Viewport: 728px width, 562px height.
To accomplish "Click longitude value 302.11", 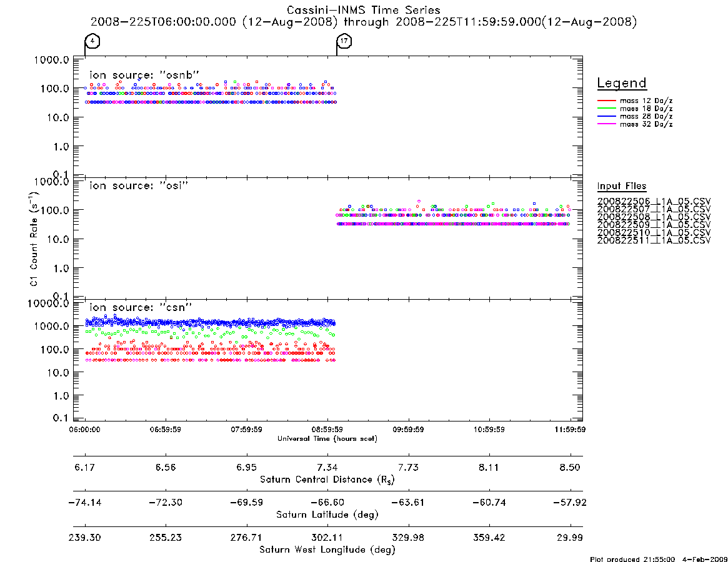I will (x=327, y=538).
